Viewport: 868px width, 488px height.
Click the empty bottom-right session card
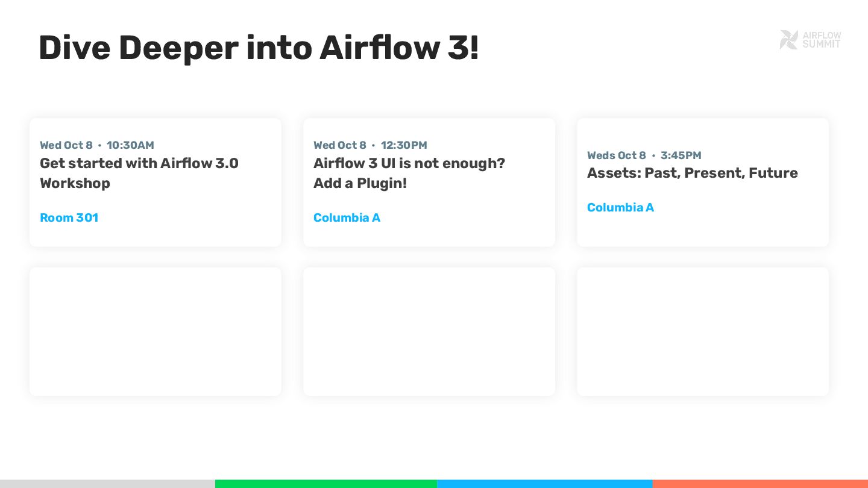click(x=703, y=331)
